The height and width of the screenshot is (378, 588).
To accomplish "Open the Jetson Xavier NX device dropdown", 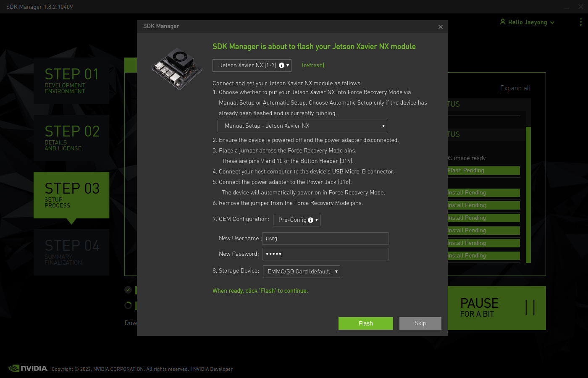I will pos(252,65).
